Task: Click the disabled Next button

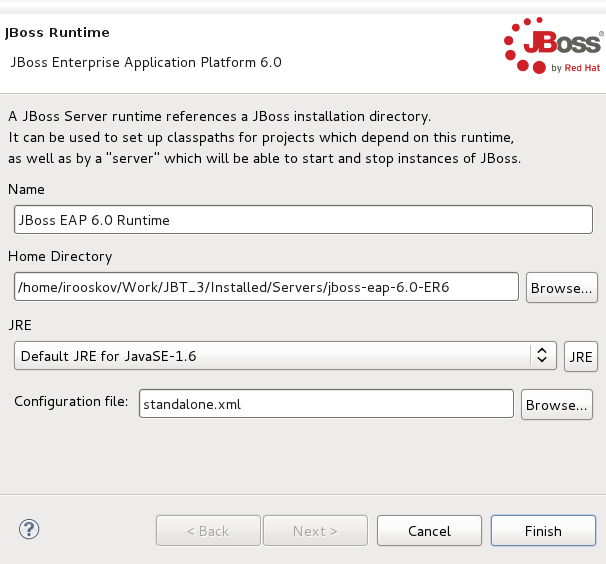Action: (x=315, y=530)
